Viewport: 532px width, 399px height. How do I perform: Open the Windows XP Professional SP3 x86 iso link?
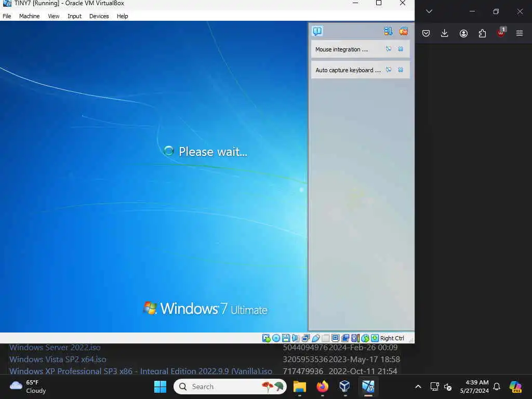click(x=140, y=371)
